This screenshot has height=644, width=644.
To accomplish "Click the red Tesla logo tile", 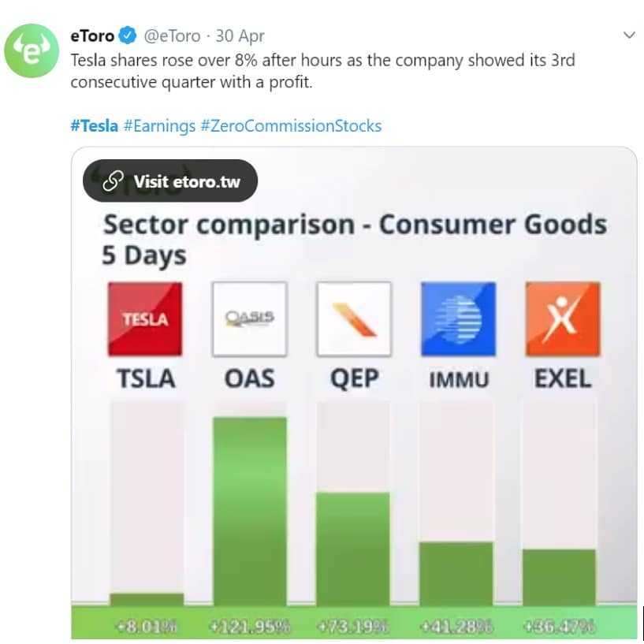I will [x=145, y=319].
